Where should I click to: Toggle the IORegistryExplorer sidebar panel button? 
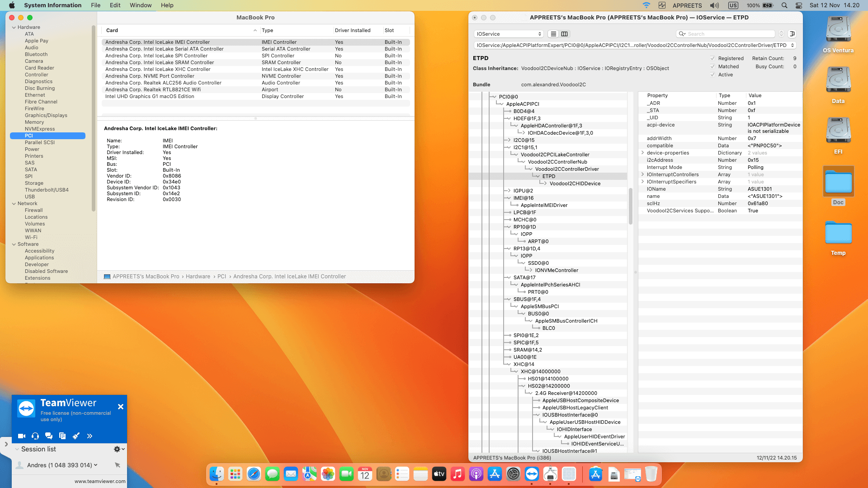pyautogui.click(x=792, y=34)
